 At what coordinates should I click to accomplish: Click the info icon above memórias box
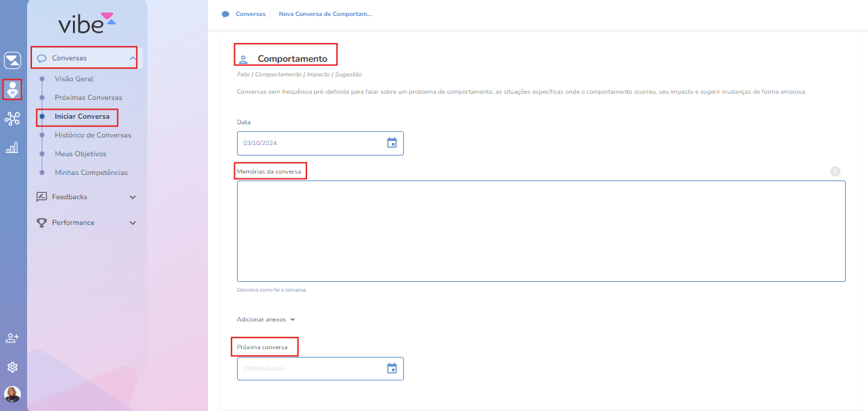[835, 171]
